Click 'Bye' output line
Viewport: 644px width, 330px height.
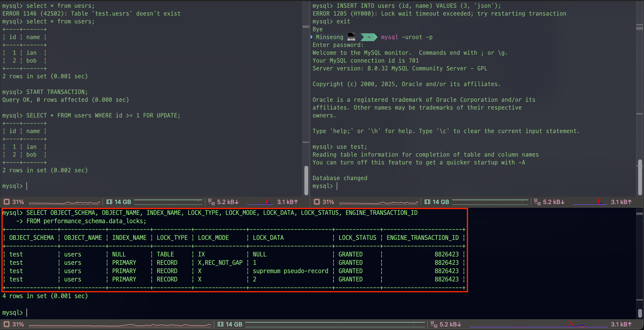[x=318, y=29]
